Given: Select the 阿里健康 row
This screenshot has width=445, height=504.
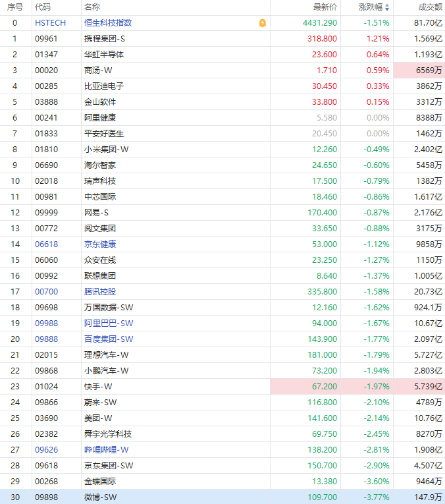Looking at the screenshot, I should [x=222, y=118].
